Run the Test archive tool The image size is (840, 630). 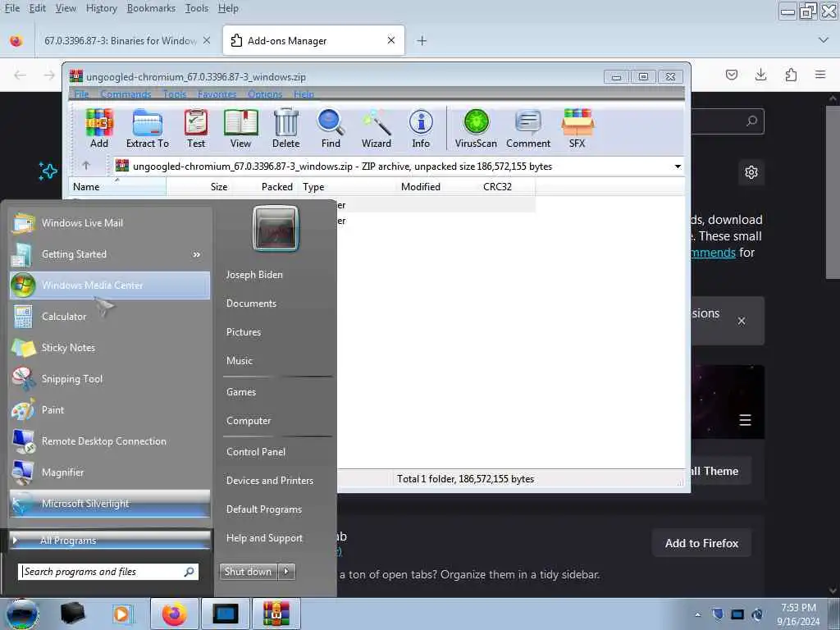196,129
